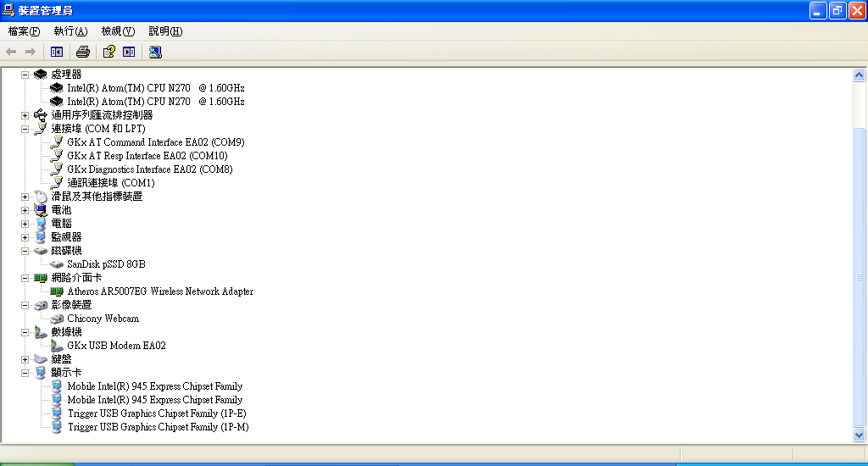The image size is (868, 466).
Task: Click the Back arrow toolbar icon
Action: tap(11, 52)
